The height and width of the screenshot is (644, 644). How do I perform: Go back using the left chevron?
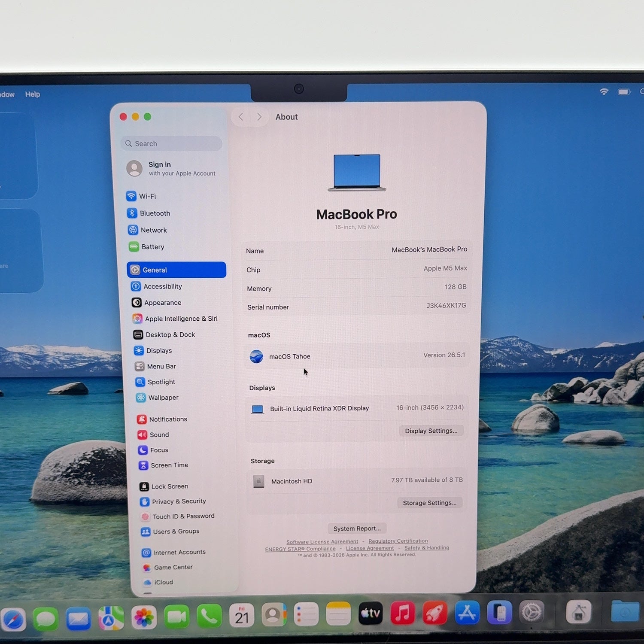click(x=241, y=117)
